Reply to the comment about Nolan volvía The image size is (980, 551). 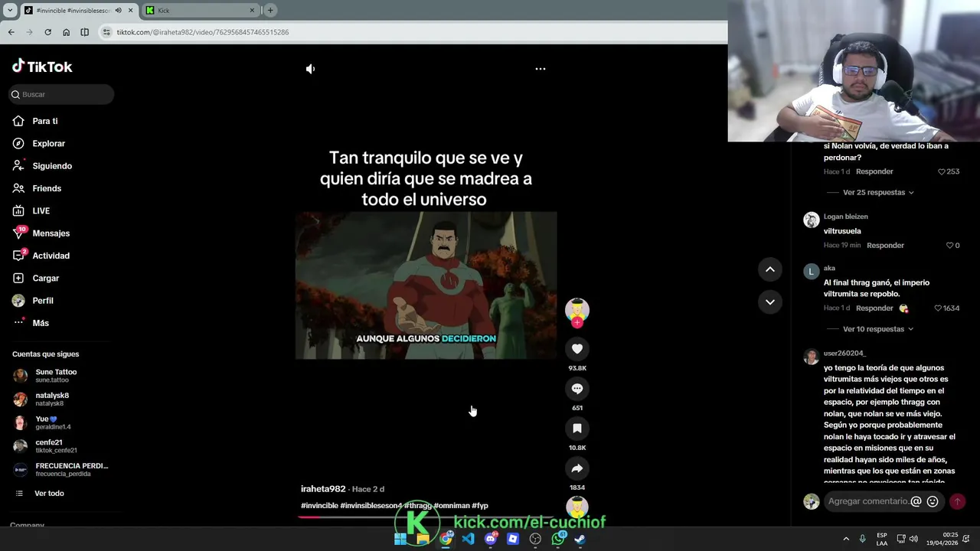(874, 171)
